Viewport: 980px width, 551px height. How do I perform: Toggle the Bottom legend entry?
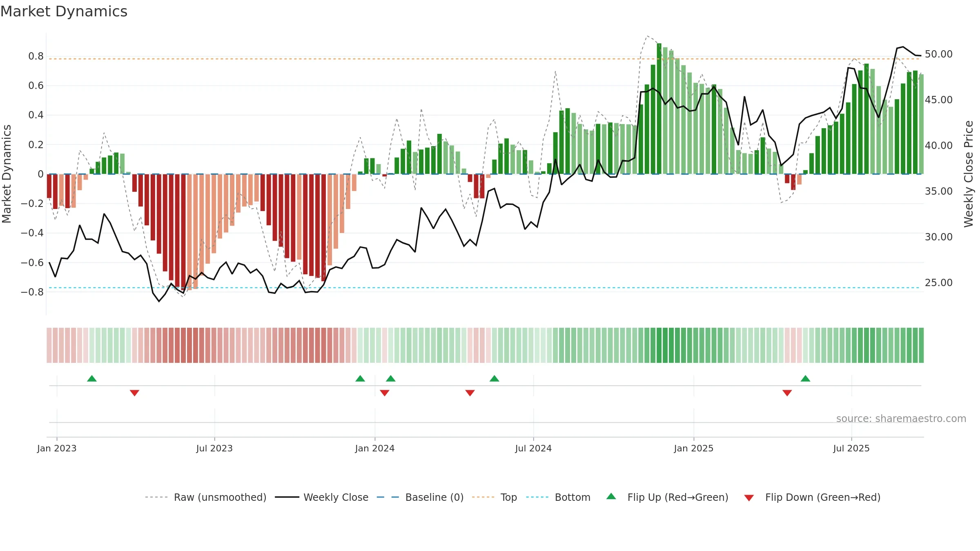[x=558, y=497]
